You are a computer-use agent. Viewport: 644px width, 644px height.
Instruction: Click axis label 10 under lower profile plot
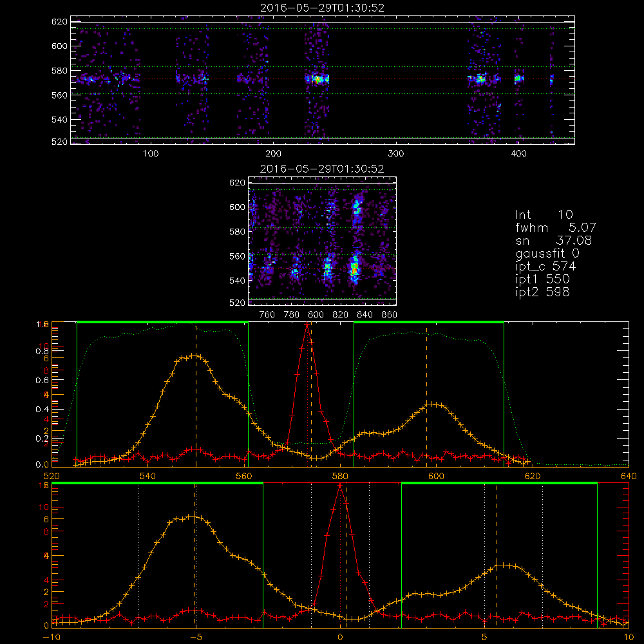(x=629, y=637)
